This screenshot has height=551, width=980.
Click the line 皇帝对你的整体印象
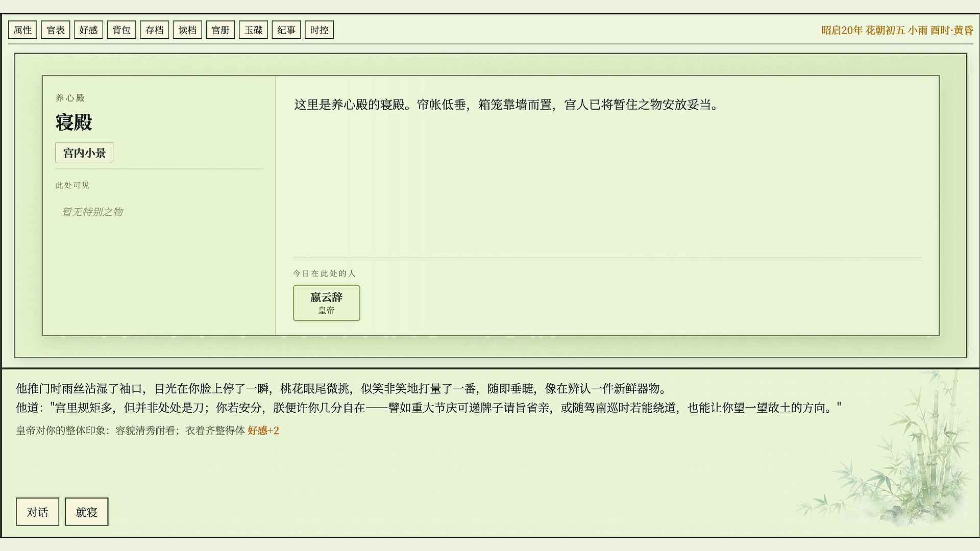coord(148,431)
